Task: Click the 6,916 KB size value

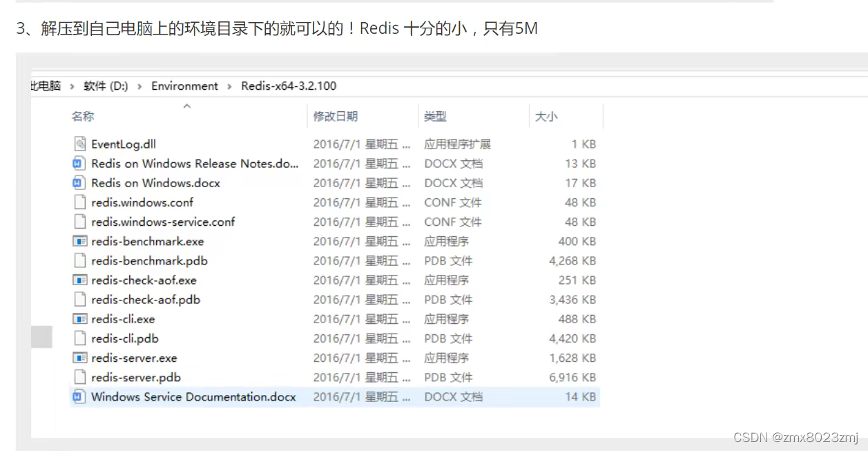Action: click(x=572, y=377)
